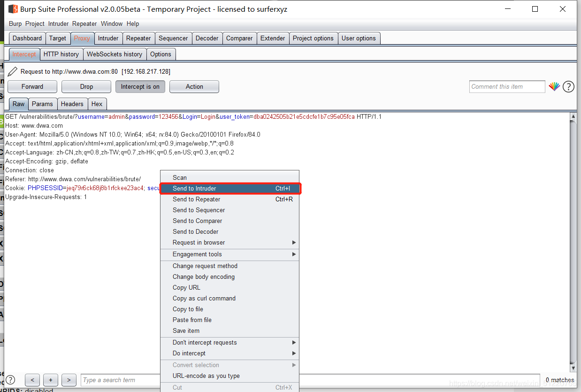Choose Scan from the context menu
This screenshot has height=392, width=581.
click(229, 177)
